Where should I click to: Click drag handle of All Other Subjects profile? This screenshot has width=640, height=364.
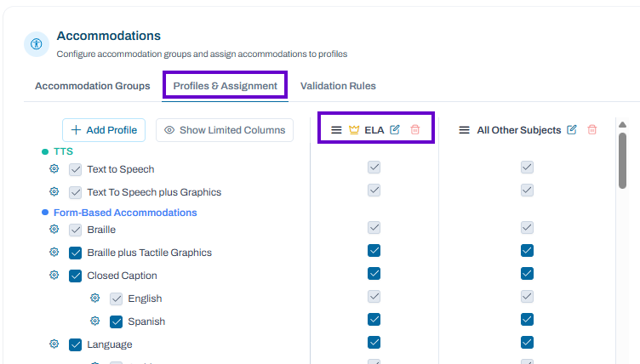coord(464,130)
